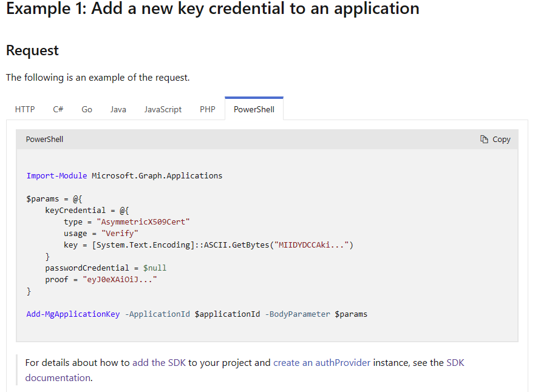538x392 pixels.
Task: Open the 'create an authProvider' link
Action: (321, 362)
